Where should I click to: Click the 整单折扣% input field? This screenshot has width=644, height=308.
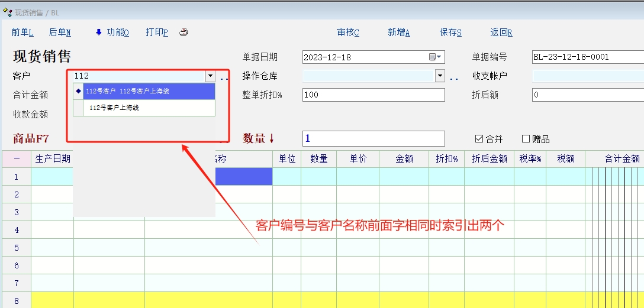point(373,95)
